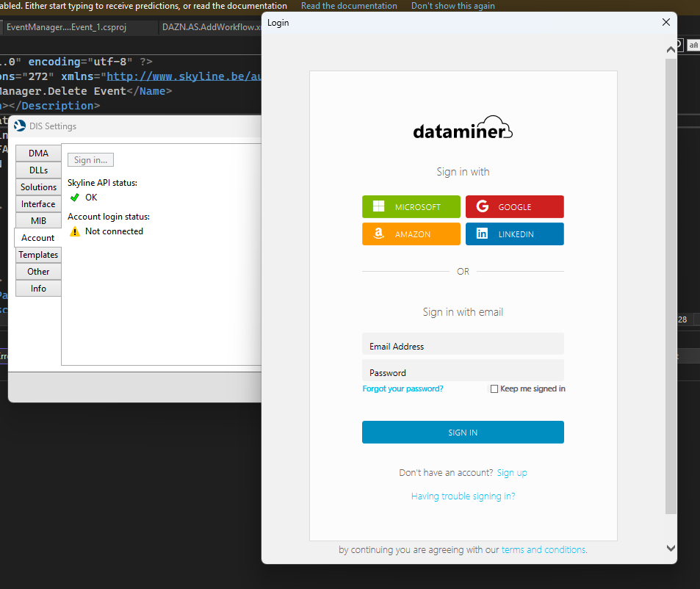The width and height of the screenshot is (700, 589).
Task: Select the Interface tab
Action: coord(38,204)
